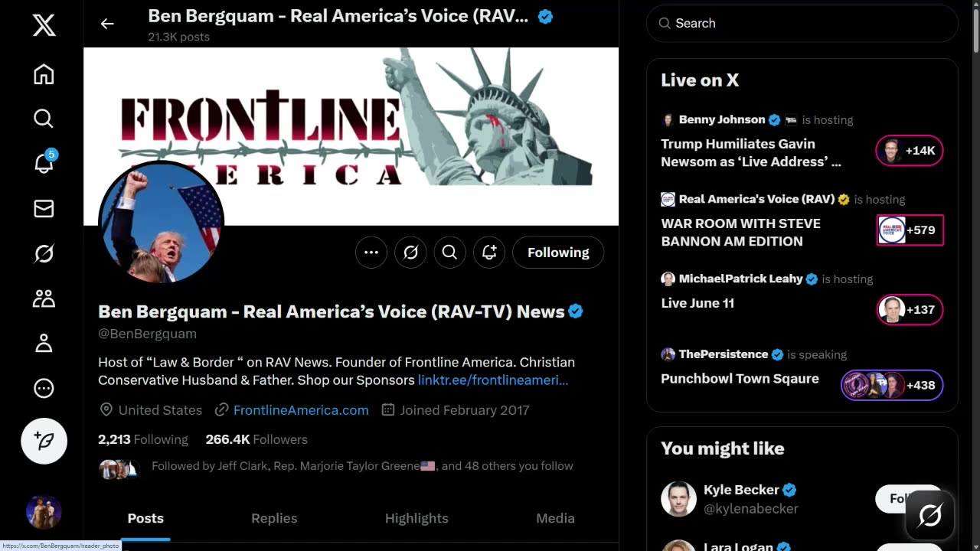The width and height of the screenshot is (980, 551).
Task: Go to Home in sidebar
Action: coord(44,74)
